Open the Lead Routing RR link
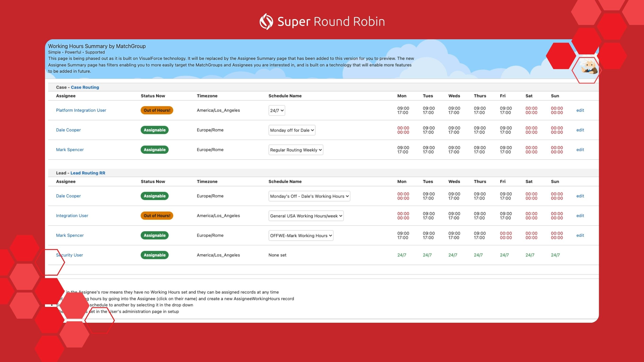Screen dimensions: 644x362 88,173
